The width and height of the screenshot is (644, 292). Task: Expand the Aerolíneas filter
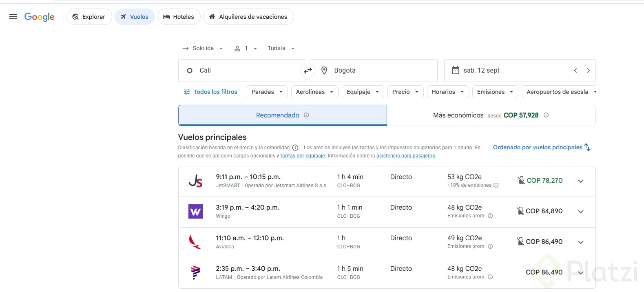tap(314, 92)
